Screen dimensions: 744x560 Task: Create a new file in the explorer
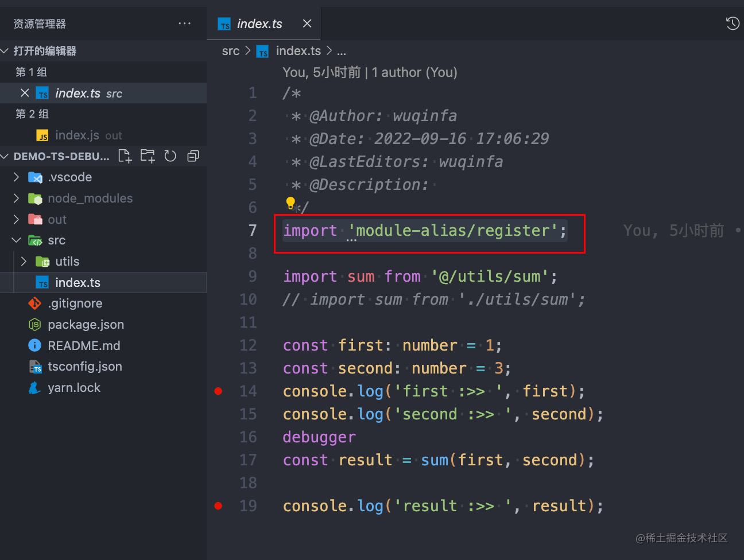(125, 155)
